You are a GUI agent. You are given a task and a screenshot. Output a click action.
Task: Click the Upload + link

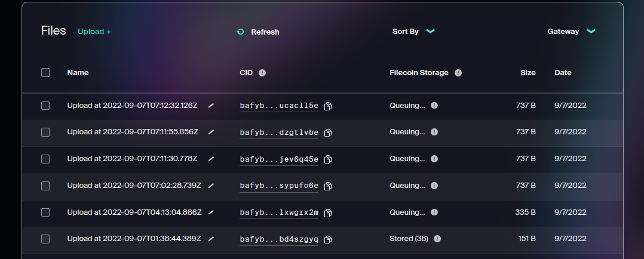94,32
